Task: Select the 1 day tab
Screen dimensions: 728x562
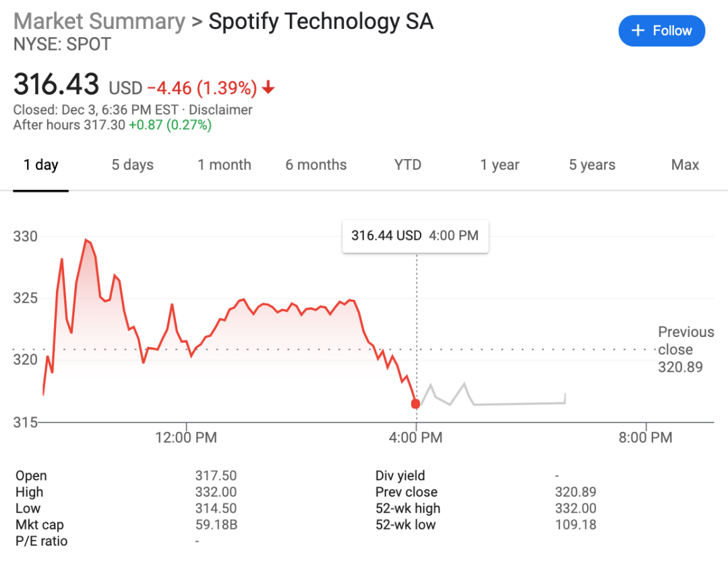Action: (x=41, y=165)
